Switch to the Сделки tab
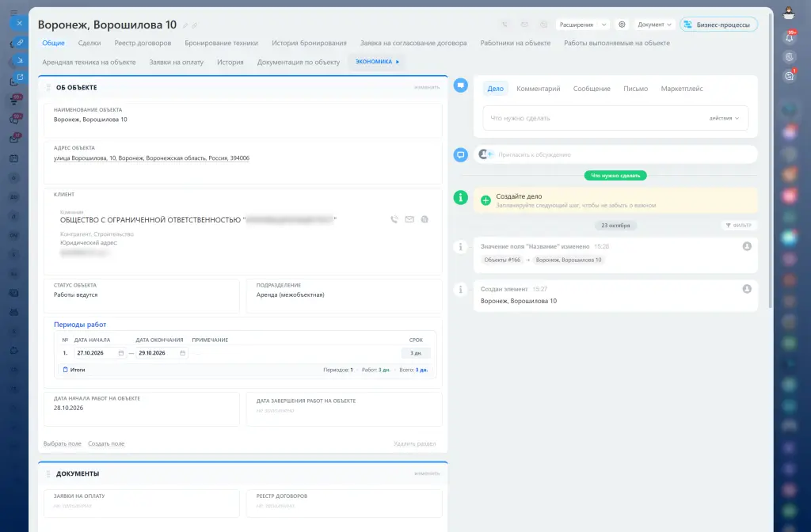 point(89,43)
